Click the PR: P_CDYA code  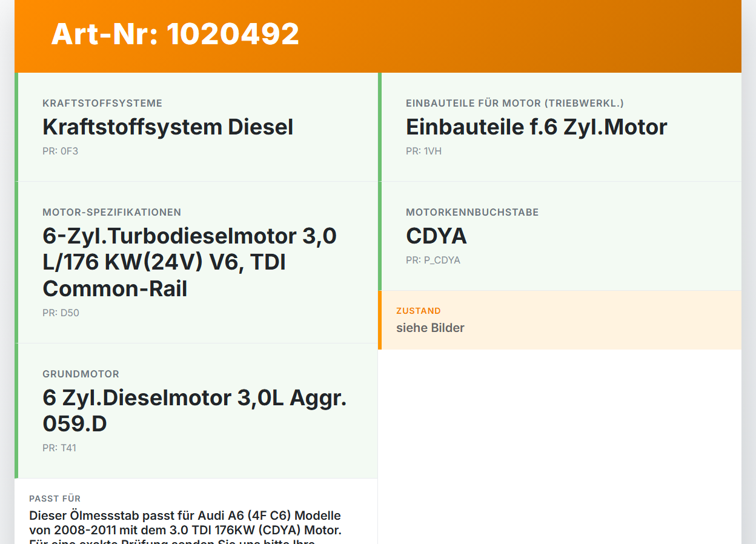[433, 260]
